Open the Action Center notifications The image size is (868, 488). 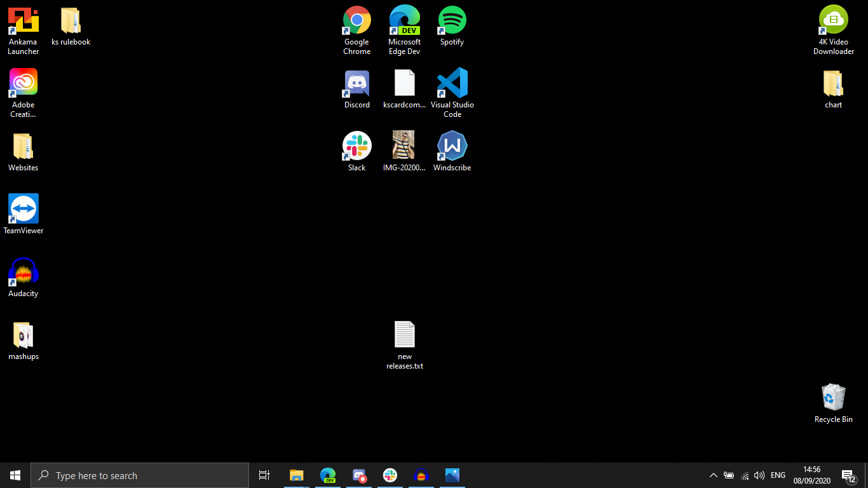coord(849,475)
